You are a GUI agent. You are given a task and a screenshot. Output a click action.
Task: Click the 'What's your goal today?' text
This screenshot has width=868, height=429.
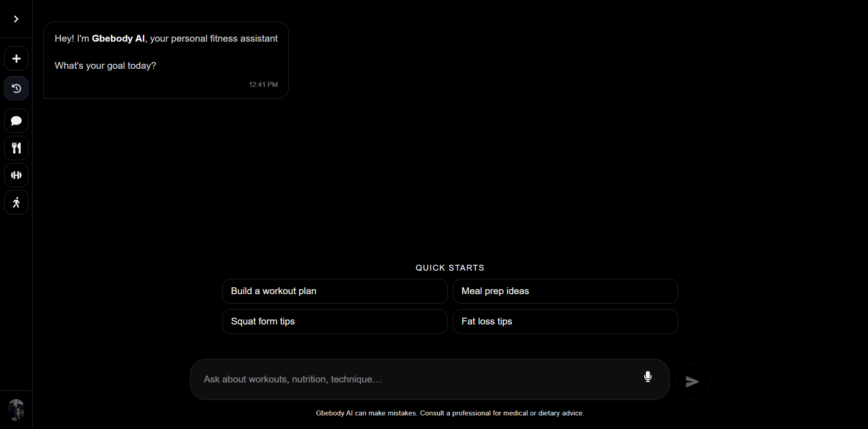[x=105, y=66]
